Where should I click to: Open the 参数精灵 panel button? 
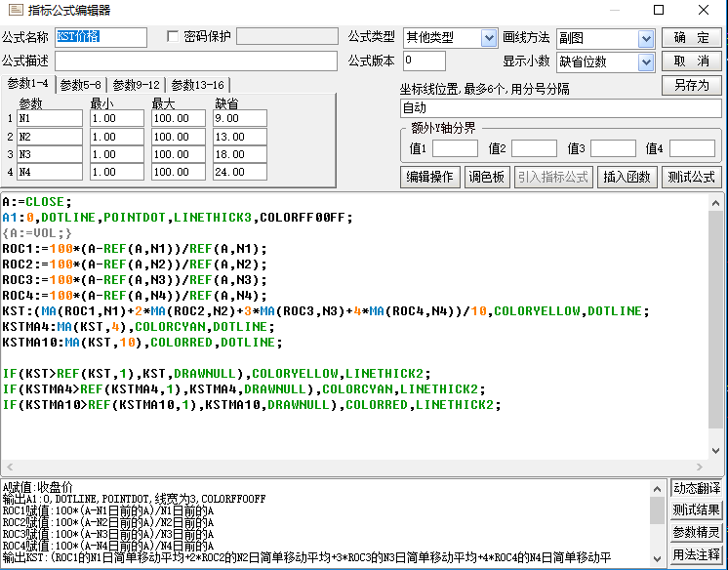coord(697,532)
